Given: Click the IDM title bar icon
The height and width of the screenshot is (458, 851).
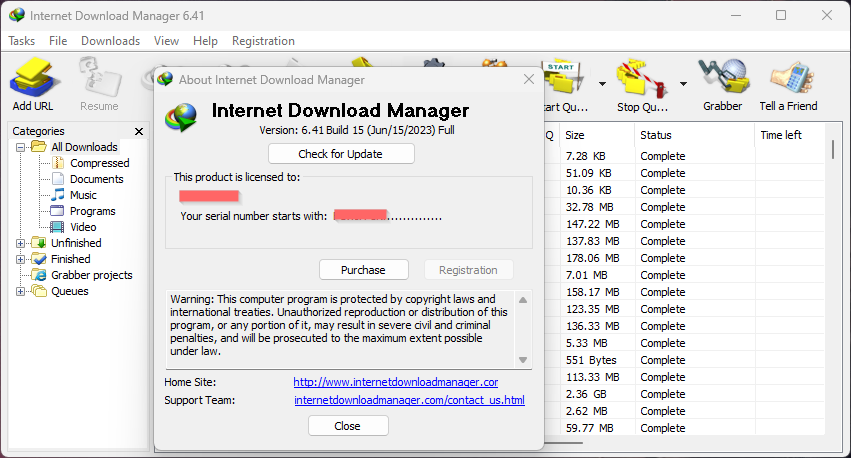Looking at the screenshot, I should coord(17,15).
